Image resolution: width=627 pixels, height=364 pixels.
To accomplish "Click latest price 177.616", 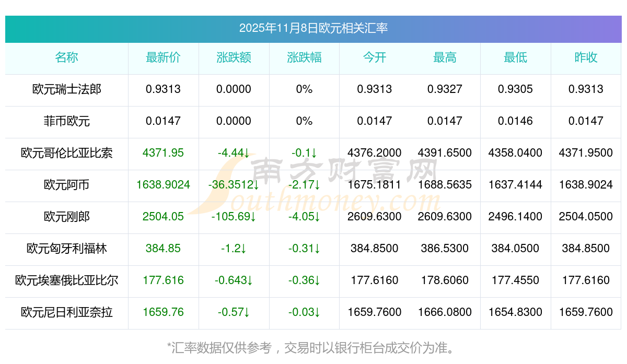I will click(x=163, y=280).
